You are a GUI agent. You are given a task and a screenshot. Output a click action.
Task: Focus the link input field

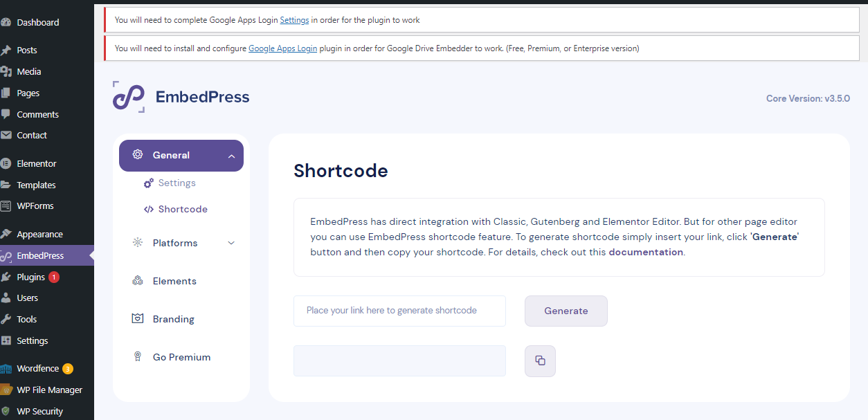(399, 311)
